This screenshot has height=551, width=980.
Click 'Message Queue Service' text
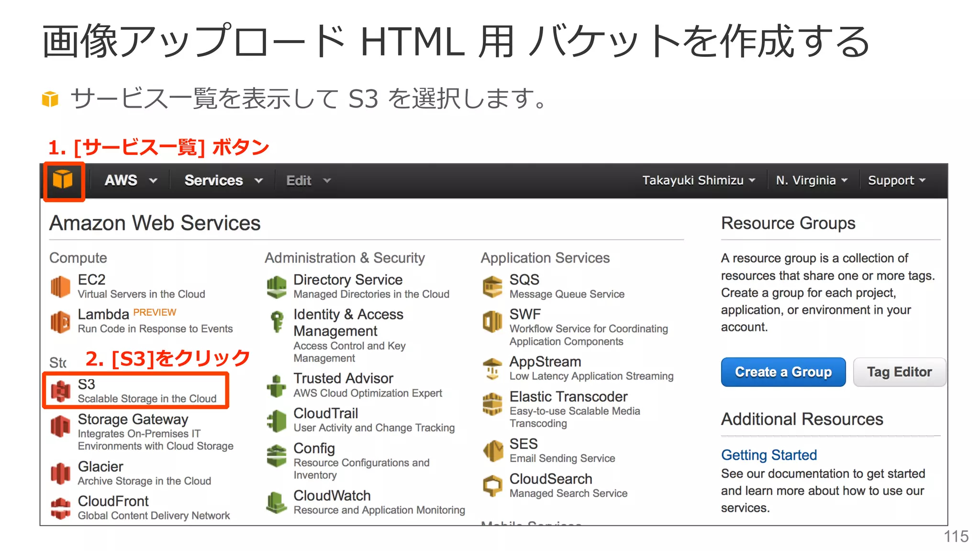pyautogui.click(x=567, y=294)
